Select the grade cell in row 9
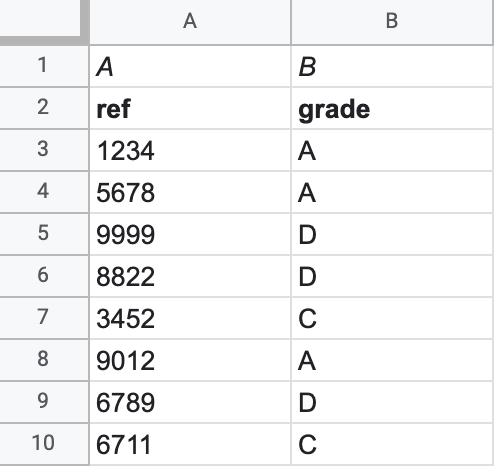 [x=392, y=402]
